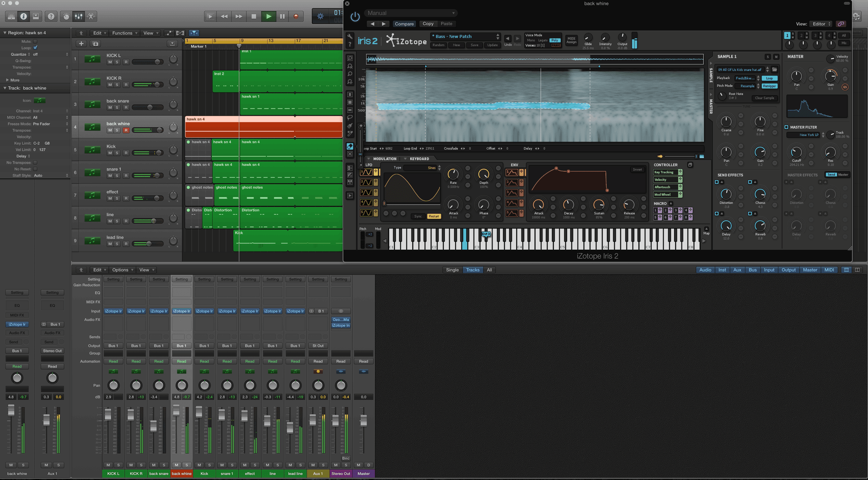
Task: Mute the back snare track in track list
Action: pyautogui.click(x=110, y=108)
